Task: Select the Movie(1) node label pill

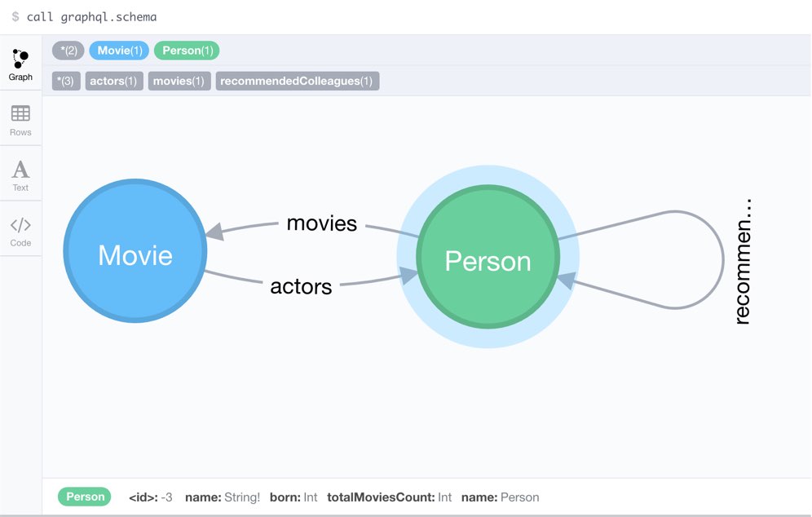Action: point(119,51)
